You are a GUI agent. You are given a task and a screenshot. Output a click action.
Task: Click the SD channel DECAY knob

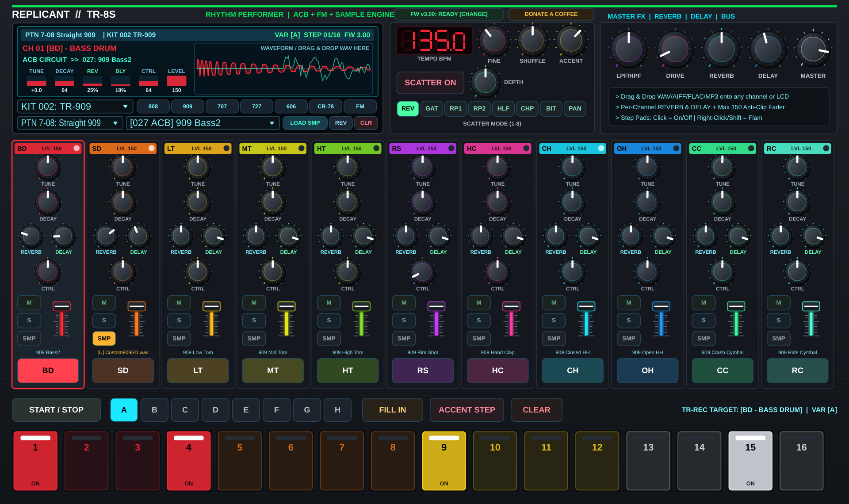[122, 202]
